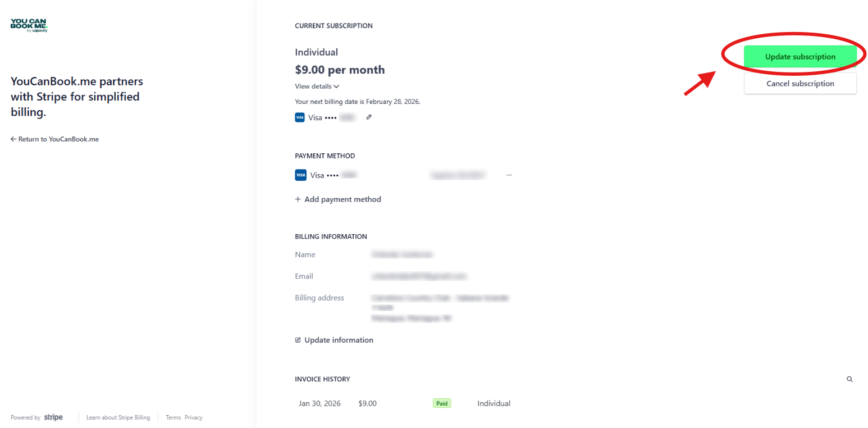Click the Visa icon in current subscription

pos(299,117)
